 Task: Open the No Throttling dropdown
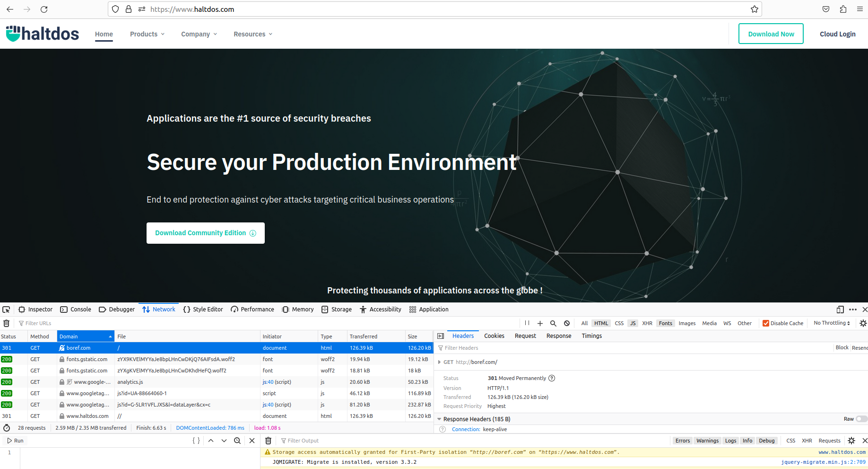click(x=832, y=323)
